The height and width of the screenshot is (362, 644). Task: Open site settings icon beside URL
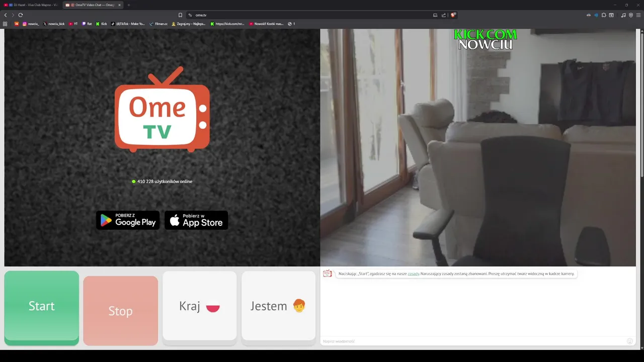[x=190, y=15]
